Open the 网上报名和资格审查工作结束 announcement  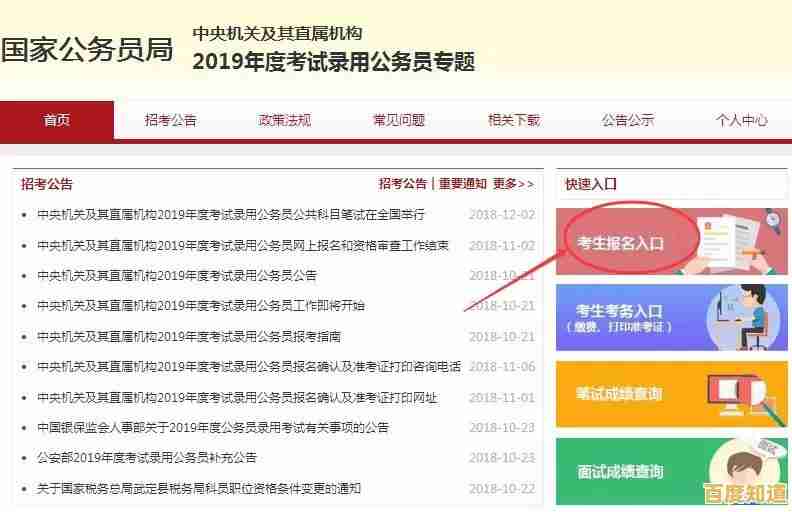click(x=242, y=245)
